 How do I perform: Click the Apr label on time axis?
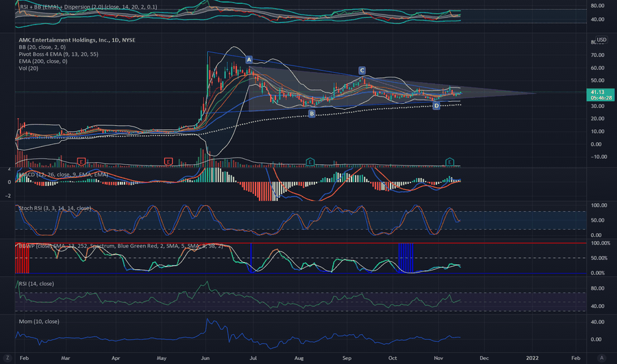116,358
